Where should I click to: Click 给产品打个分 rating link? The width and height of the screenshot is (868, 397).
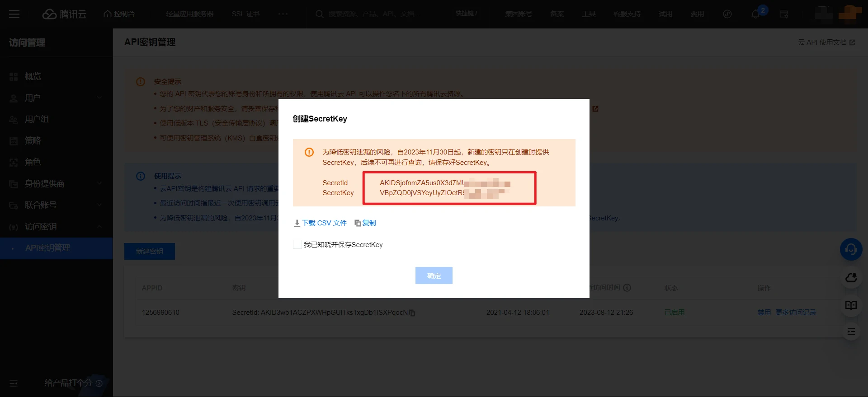(73, 383)
